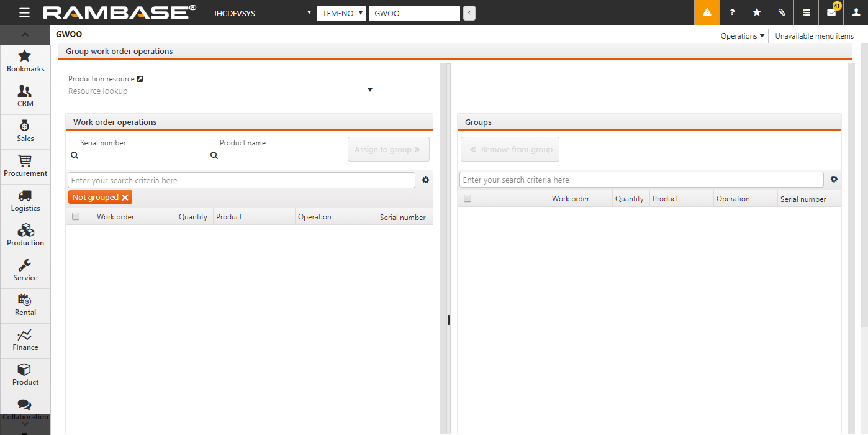Select all rows checkbox in Groups table
868x435 pixels.
click(x=468, y=198)
